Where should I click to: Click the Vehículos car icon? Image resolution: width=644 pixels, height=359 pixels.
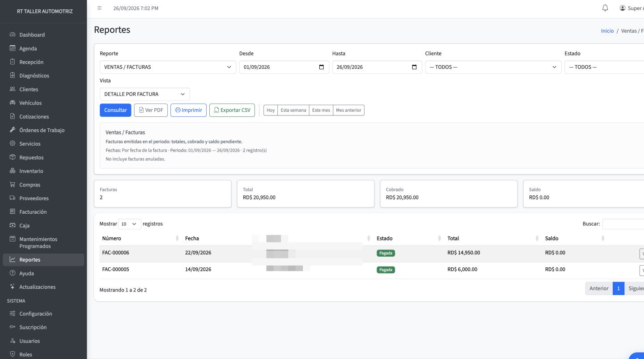pos(13,103)
